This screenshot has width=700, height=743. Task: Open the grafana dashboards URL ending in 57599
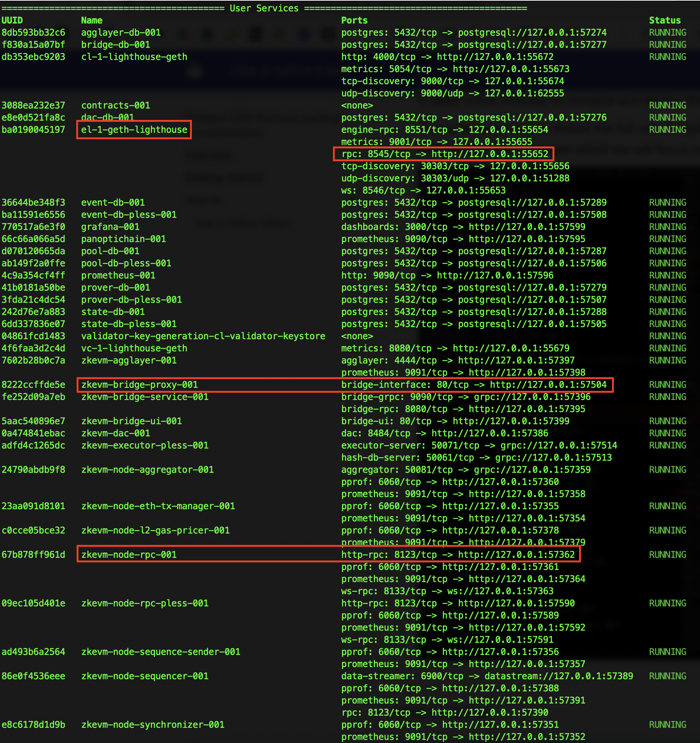pyautogui.click(x=527, y=227)
